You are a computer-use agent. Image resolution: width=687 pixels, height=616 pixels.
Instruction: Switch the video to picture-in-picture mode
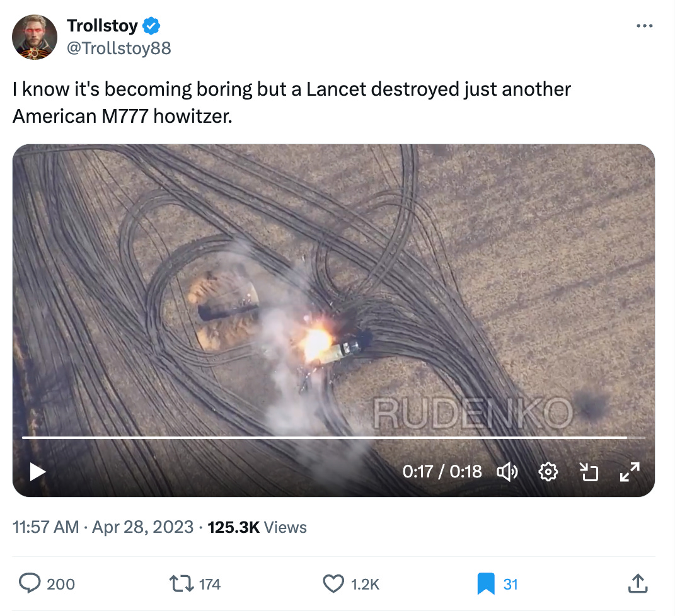point(589,472)
